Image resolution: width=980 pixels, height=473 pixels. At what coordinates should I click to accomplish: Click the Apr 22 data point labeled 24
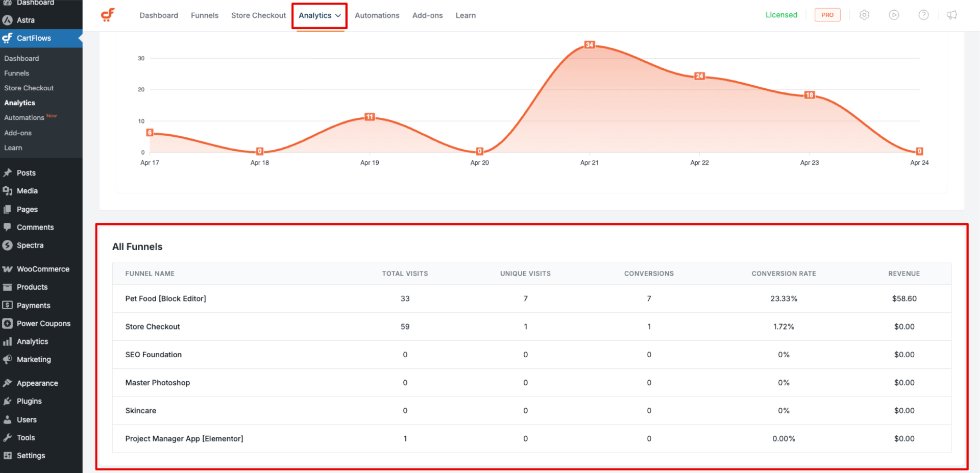pos(699,76)
